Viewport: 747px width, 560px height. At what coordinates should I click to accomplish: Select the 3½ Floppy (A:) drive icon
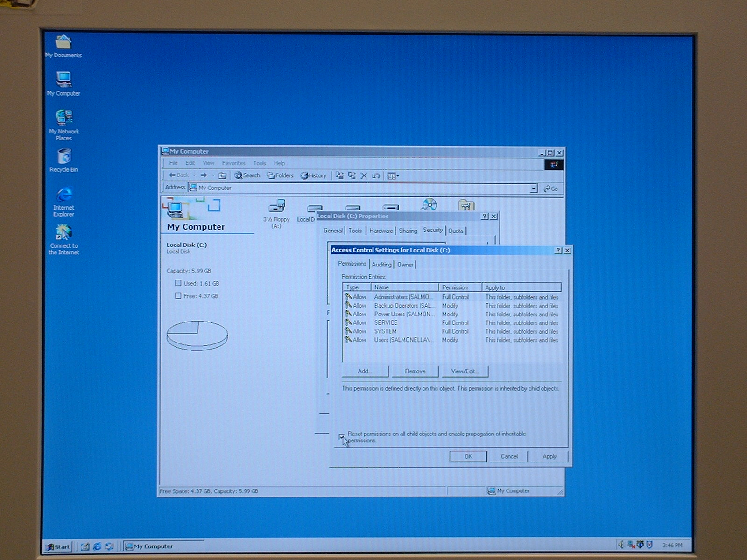point(276,207)
